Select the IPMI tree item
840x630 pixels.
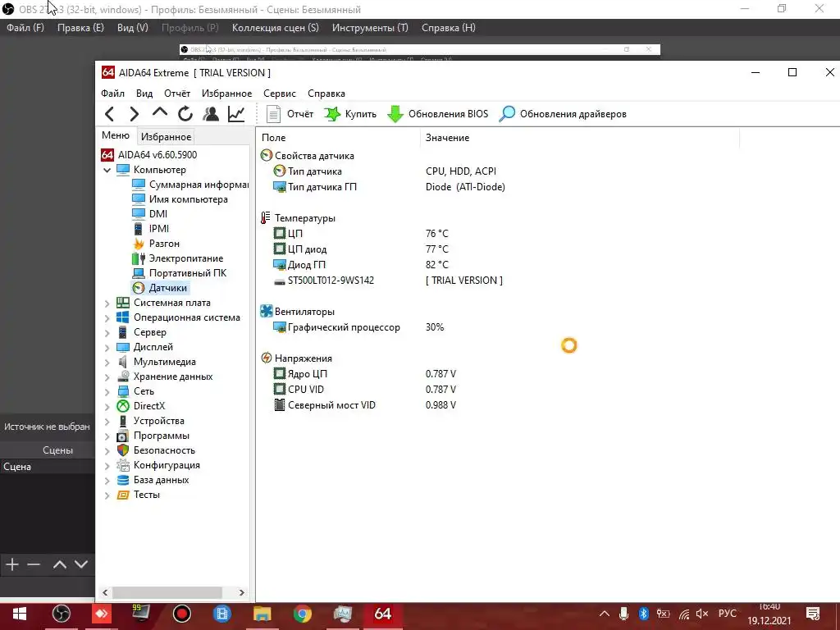(151, 229)
